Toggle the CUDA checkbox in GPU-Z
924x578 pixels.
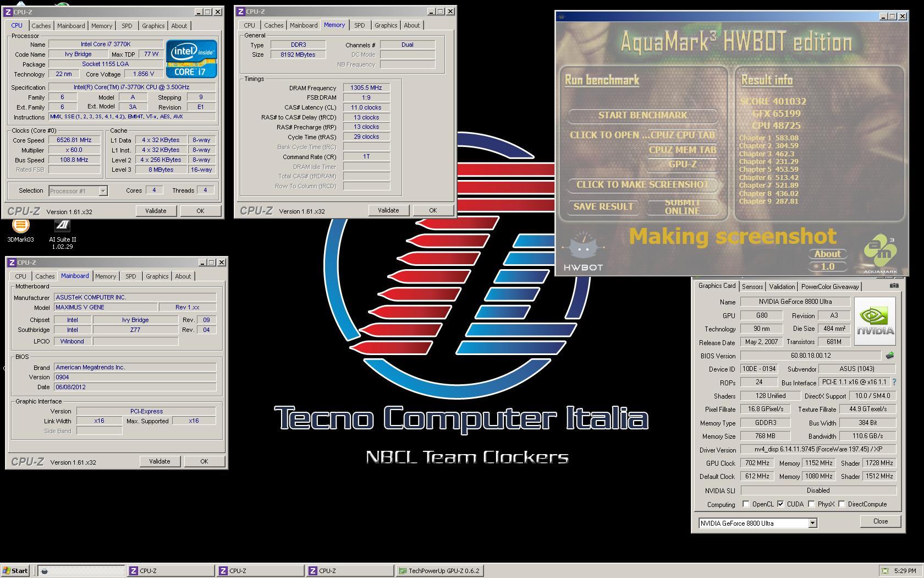pos(780,504)
